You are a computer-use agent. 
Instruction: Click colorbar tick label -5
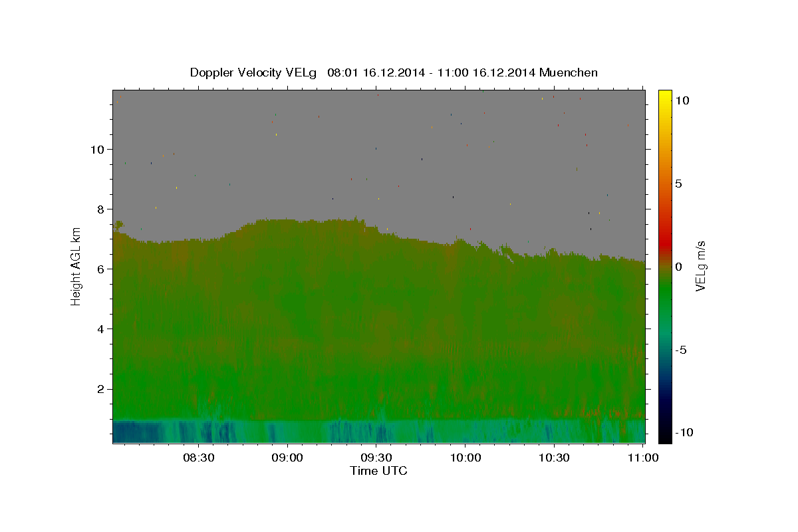[682, 350]
